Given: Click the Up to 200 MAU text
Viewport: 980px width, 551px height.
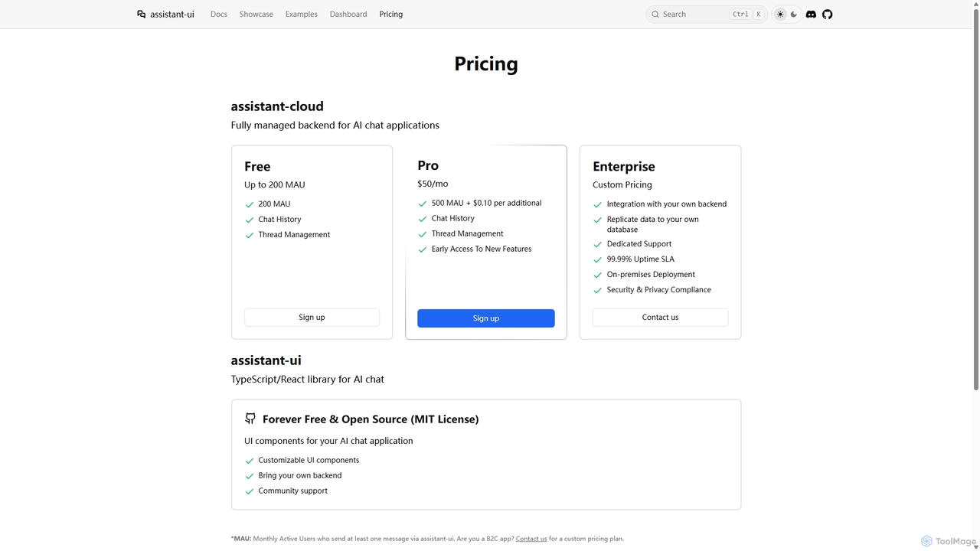Looking at the screenshot, I should click(x=275, y=184).
